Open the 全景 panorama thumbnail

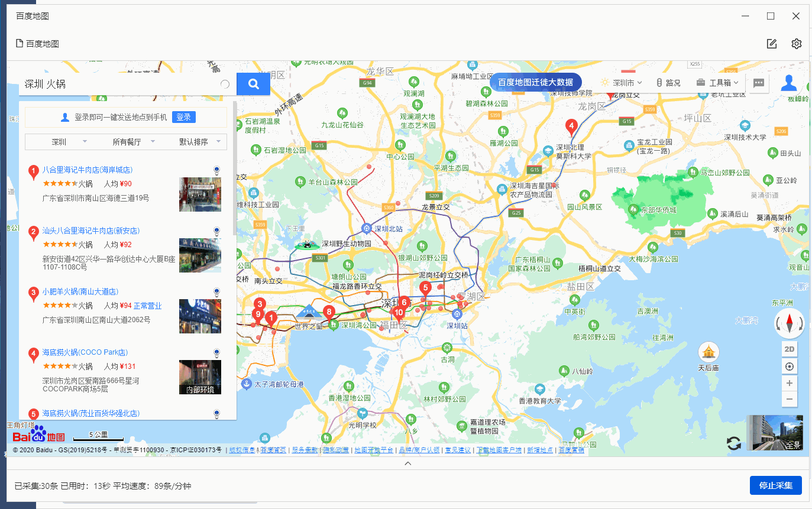tap(775, 433)
